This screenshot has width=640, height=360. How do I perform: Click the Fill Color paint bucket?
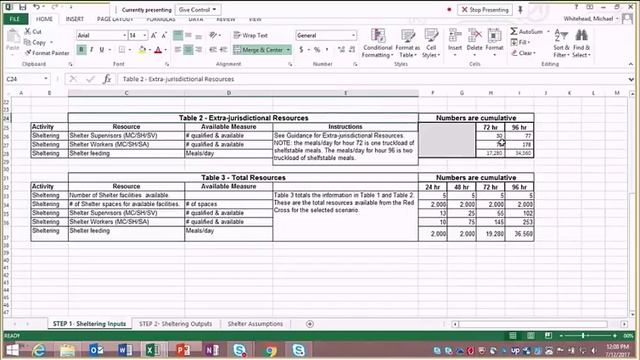[142, 50]
